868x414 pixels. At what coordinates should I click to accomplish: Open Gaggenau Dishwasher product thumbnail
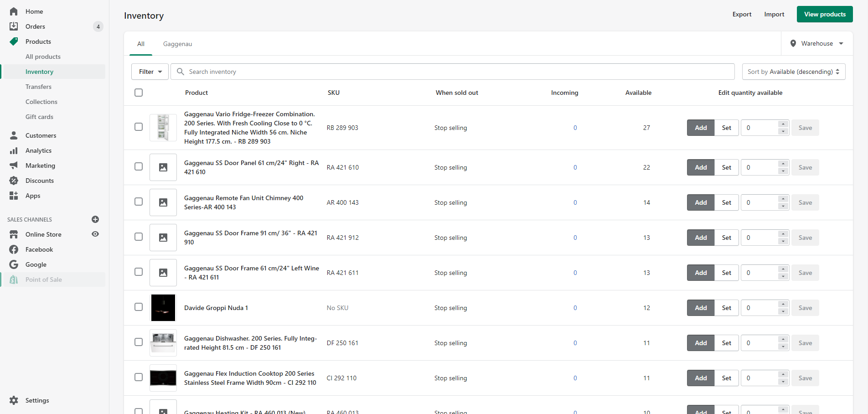[163, 343]
